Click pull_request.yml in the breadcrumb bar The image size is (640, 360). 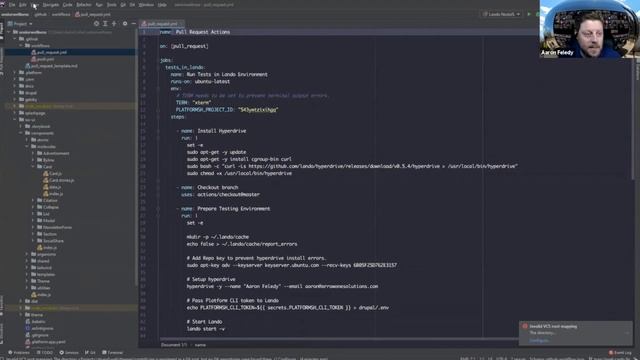[x=93, y=14]
